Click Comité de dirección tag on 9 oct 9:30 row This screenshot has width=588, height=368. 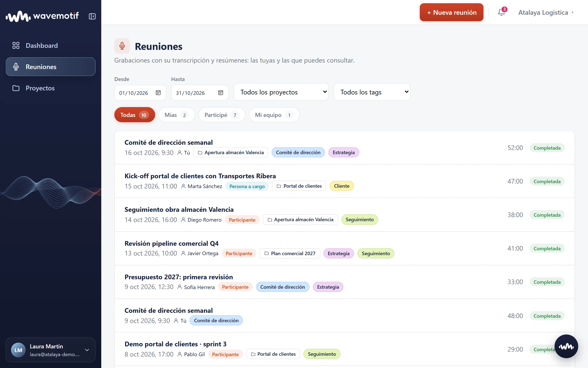[x=216, y=321]
